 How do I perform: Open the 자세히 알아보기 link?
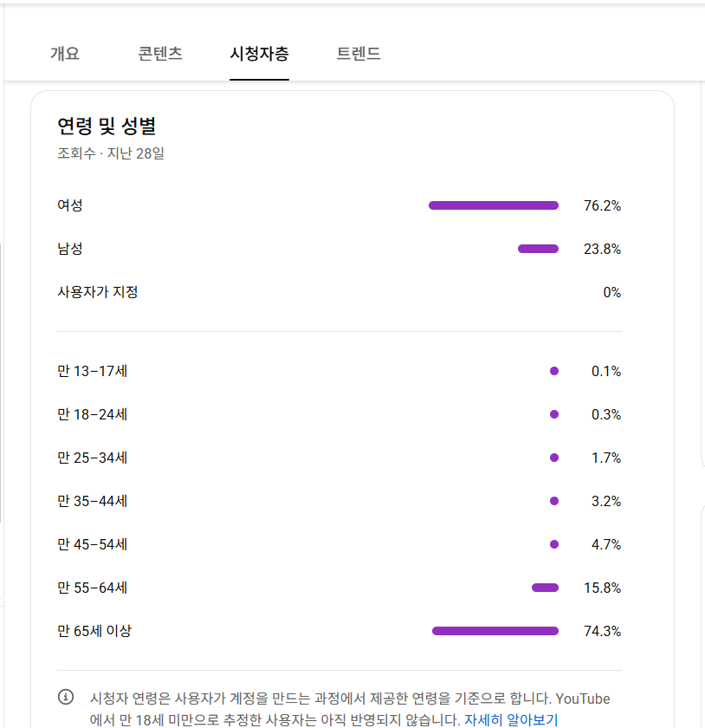(x=511, y=719)
